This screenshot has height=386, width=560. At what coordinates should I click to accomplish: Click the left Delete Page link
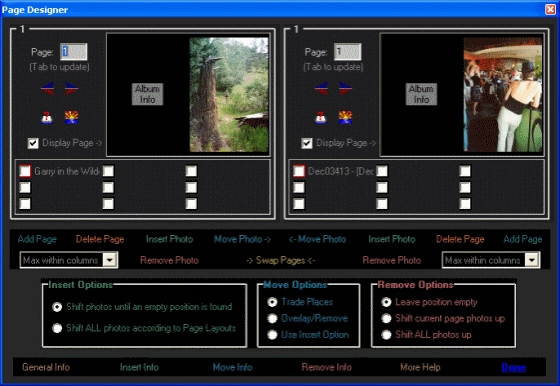click(100, 239)
